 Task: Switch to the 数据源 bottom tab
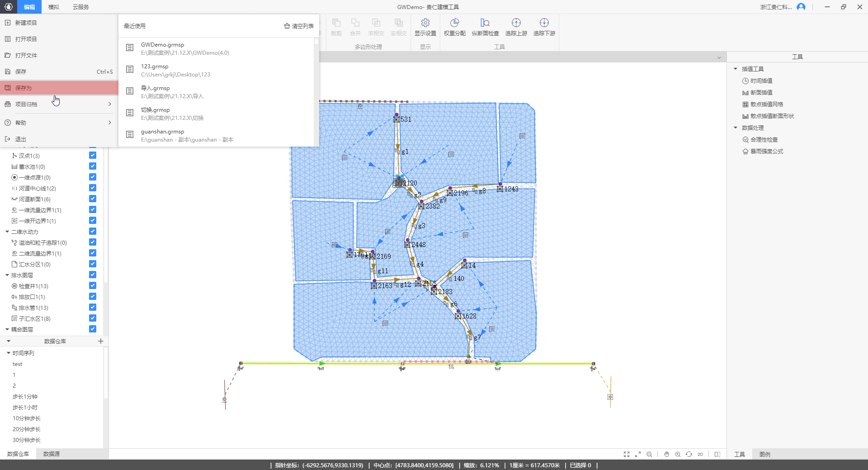[52, 454]
